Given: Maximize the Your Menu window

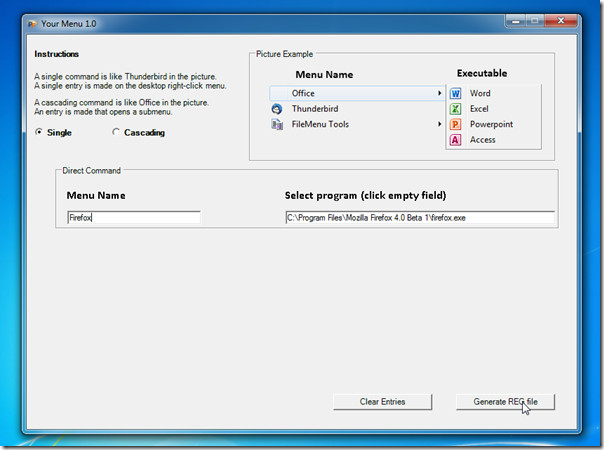Looking at the screenshot, I should [x=535, y=21].
